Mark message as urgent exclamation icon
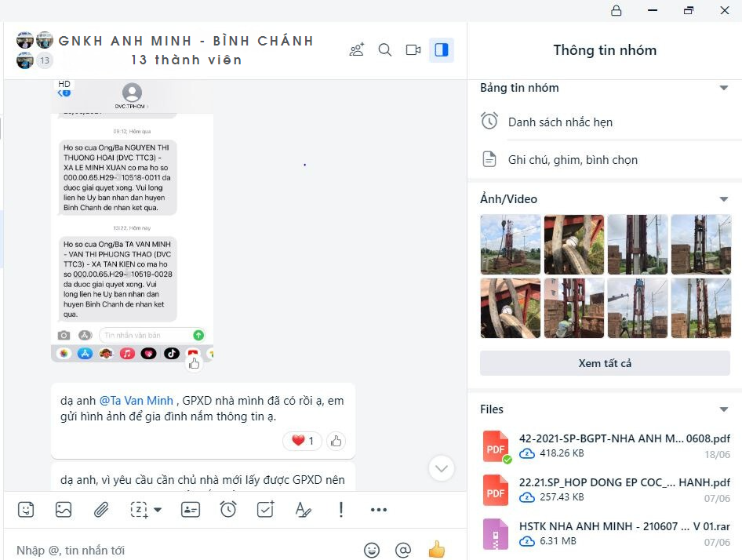The height and width of the screenshot is (560, 742). [340, 510]
